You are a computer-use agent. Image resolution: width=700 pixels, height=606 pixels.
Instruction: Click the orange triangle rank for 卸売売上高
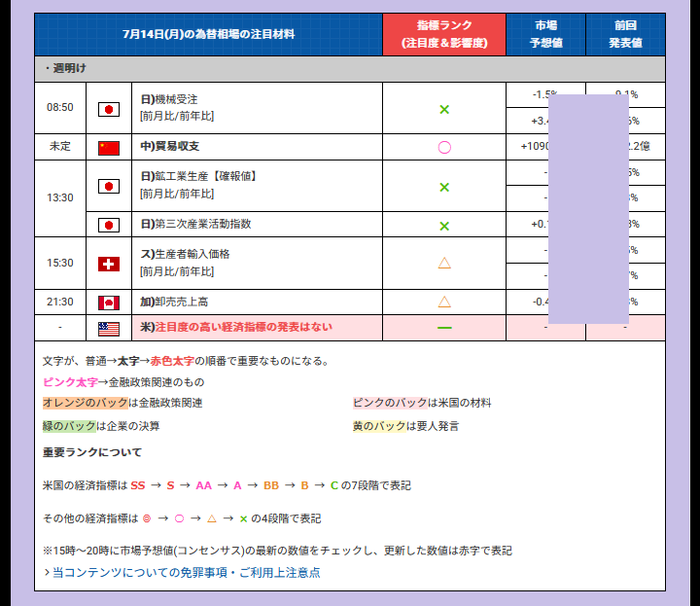pyautogui.click(x=444, y=302)
